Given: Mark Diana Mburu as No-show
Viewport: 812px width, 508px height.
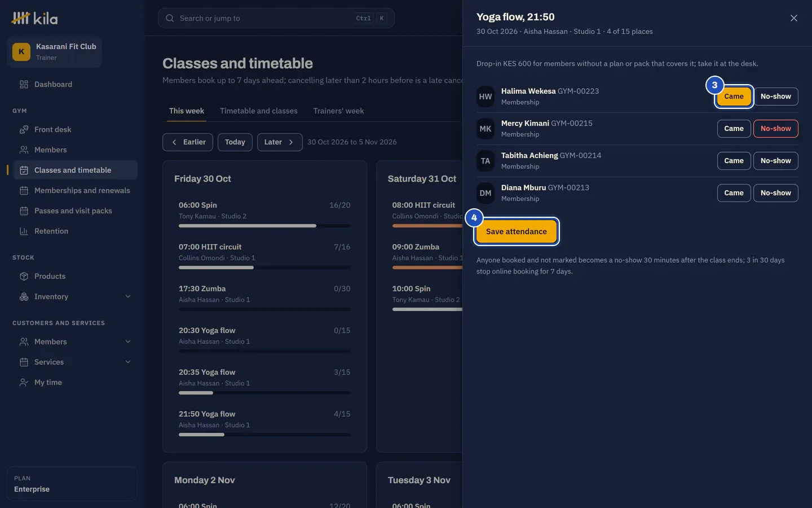Looking at the screenshot, I should tap(775, 193).
